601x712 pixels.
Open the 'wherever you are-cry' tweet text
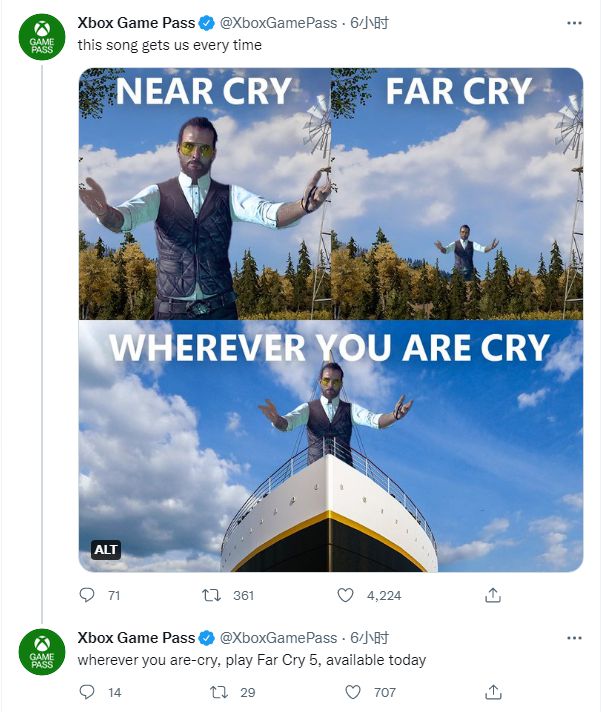[x=250, y=660]
